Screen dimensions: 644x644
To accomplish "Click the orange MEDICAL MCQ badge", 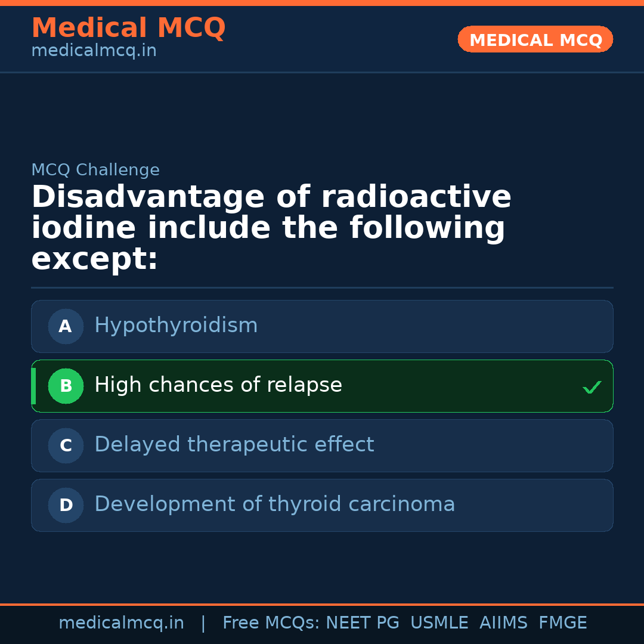I will (535, 40).
